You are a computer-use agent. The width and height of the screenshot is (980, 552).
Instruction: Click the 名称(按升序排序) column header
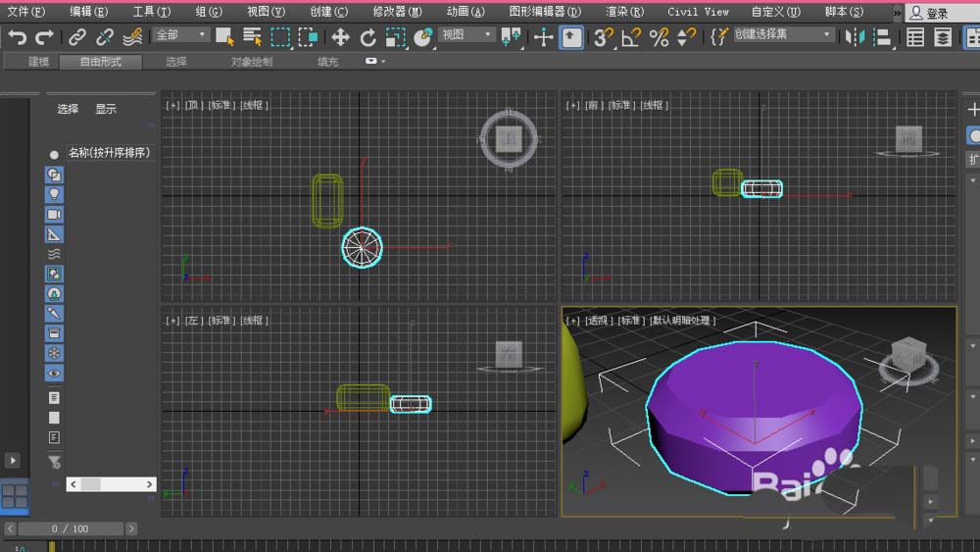pyautogui.click(x=108, y=153)
